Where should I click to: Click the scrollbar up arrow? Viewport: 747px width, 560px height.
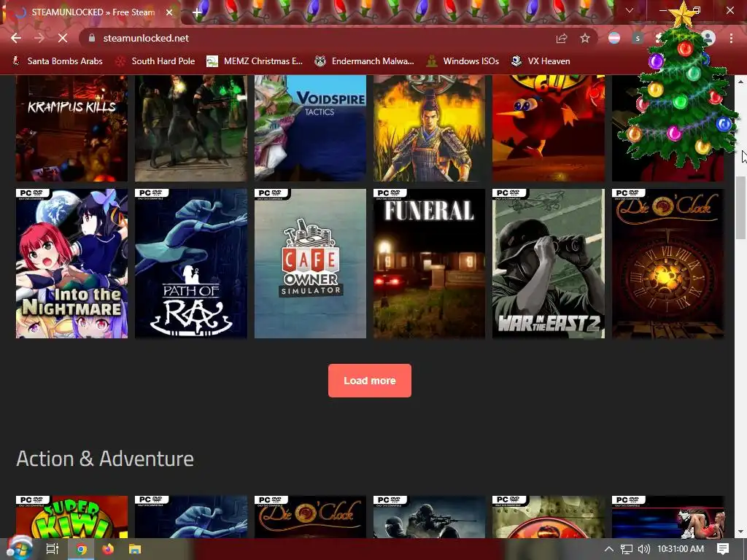[x=741, y=82]
